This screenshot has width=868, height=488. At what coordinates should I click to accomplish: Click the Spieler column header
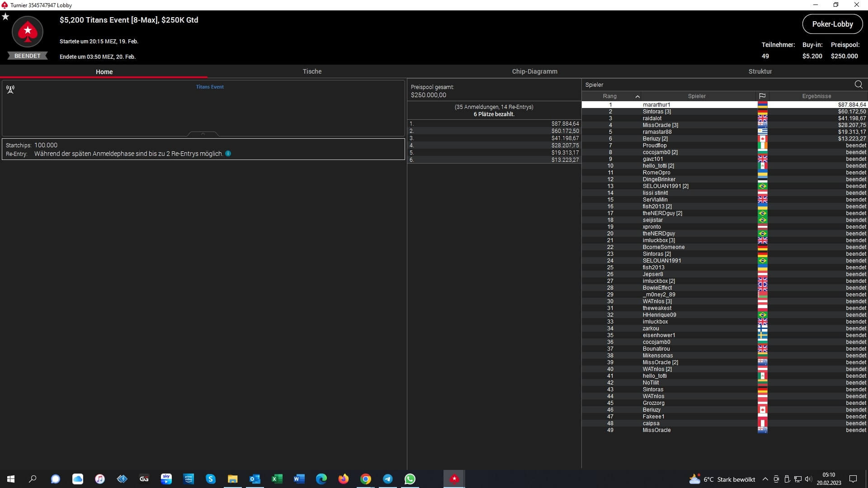[697, 96]
